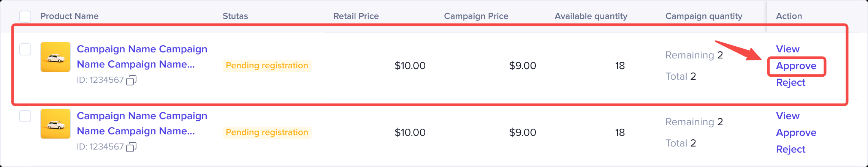Viewport: 868px width, 167px height.
Task: Approve the first campaign product
Action: pyautogui.click(x=796, y=66)
